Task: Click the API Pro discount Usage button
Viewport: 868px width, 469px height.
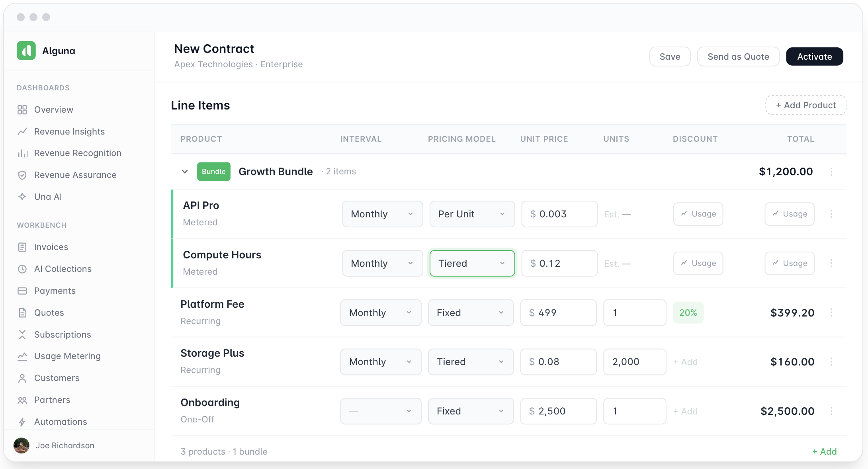Action: coord(698,214)
